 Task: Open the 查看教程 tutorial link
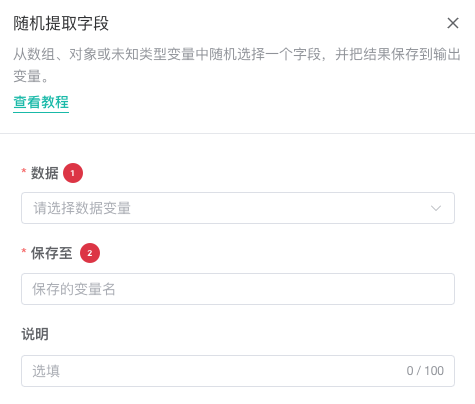click(41, 102)
